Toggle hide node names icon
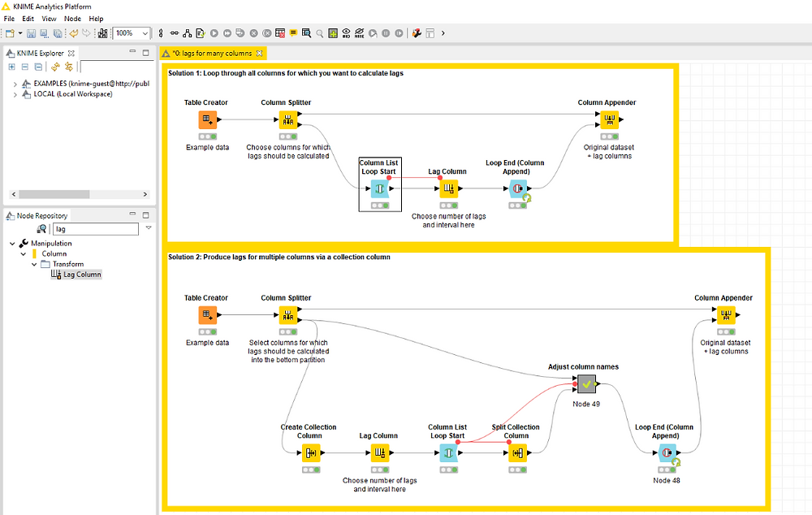Viewport: 812px width, 515px height. click(360, 33)
